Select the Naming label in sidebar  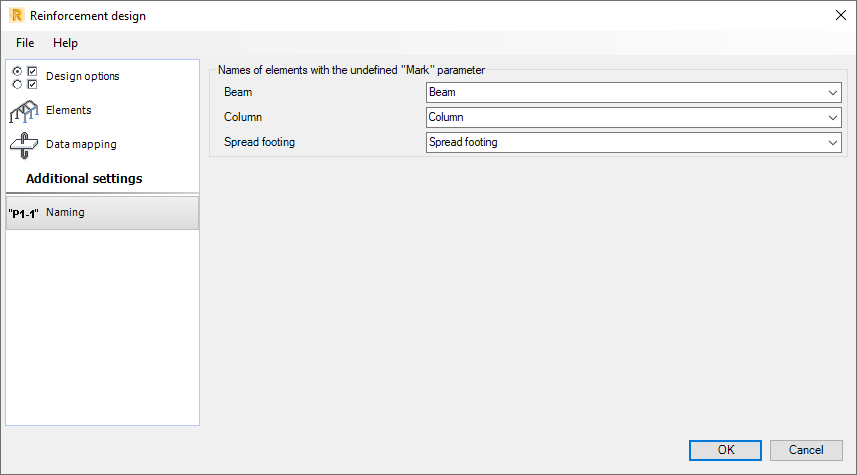[x=65, y=212]
